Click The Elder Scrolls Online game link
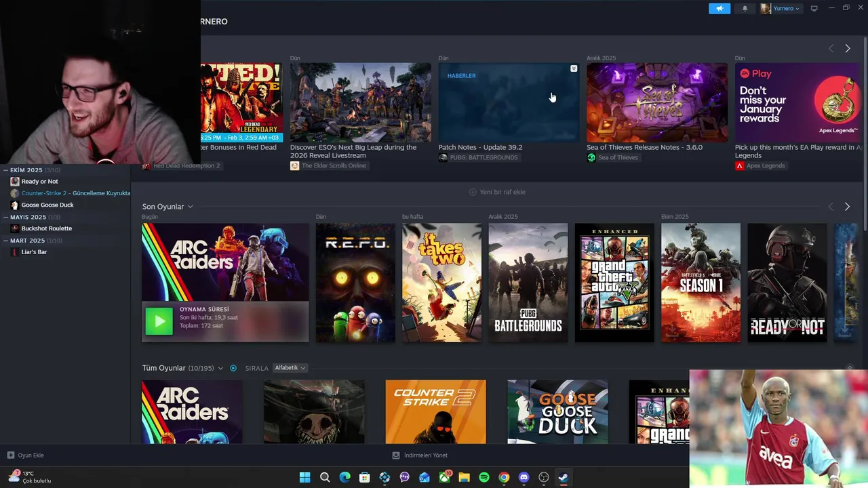Screen dimensions: 868x488 (328, 166)
